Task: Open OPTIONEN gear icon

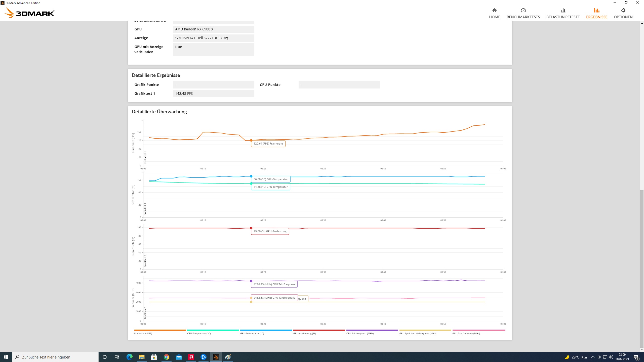Action: coord(623,10)
